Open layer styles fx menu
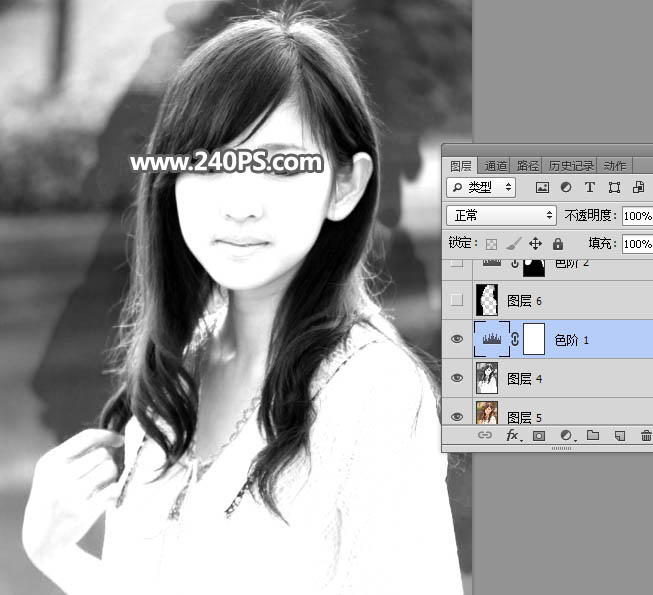 (513, 436)
